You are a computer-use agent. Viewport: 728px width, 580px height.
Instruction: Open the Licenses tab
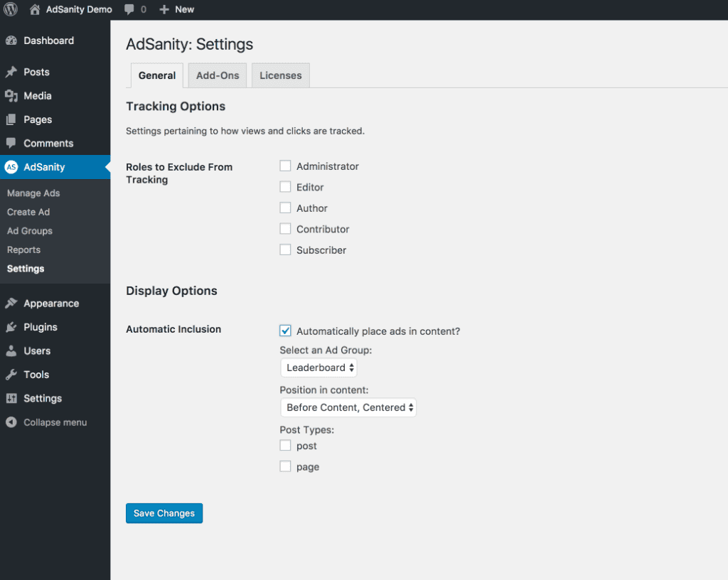[280, 75]
